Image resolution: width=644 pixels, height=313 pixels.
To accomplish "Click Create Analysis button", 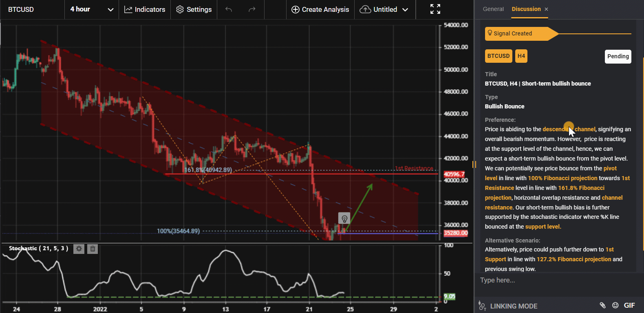I will pos(320,9).
